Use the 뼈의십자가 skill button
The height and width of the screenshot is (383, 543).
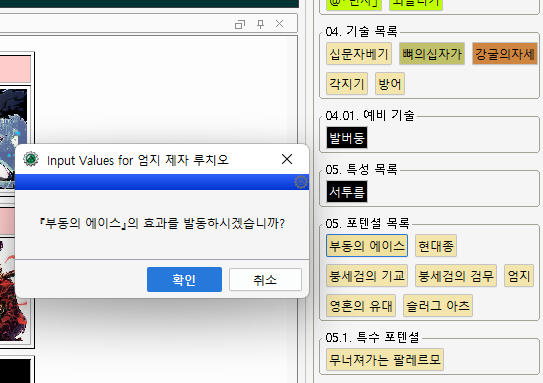tap(432, 54)
